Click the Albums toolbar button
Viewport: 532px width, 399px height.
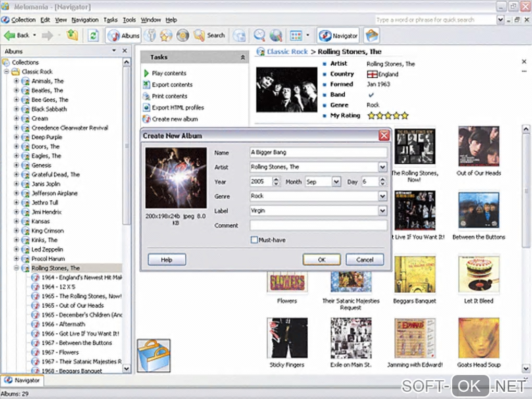click(x=124, y=35)
